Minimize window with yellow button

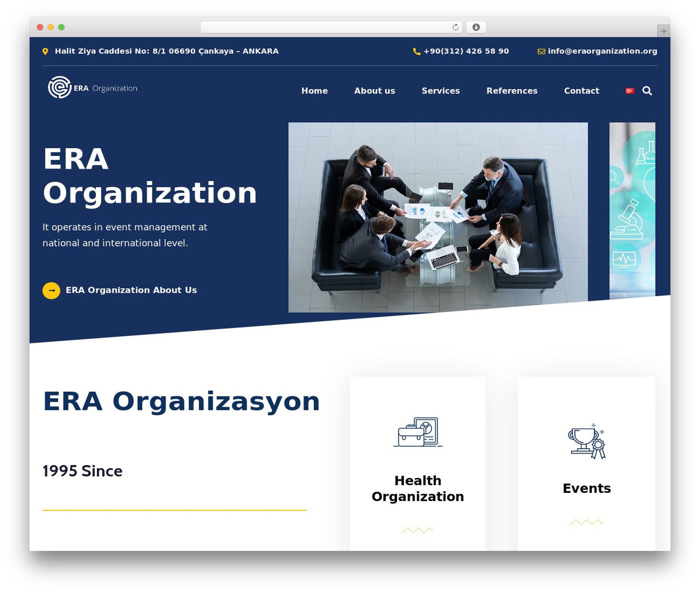coord(51,27)
